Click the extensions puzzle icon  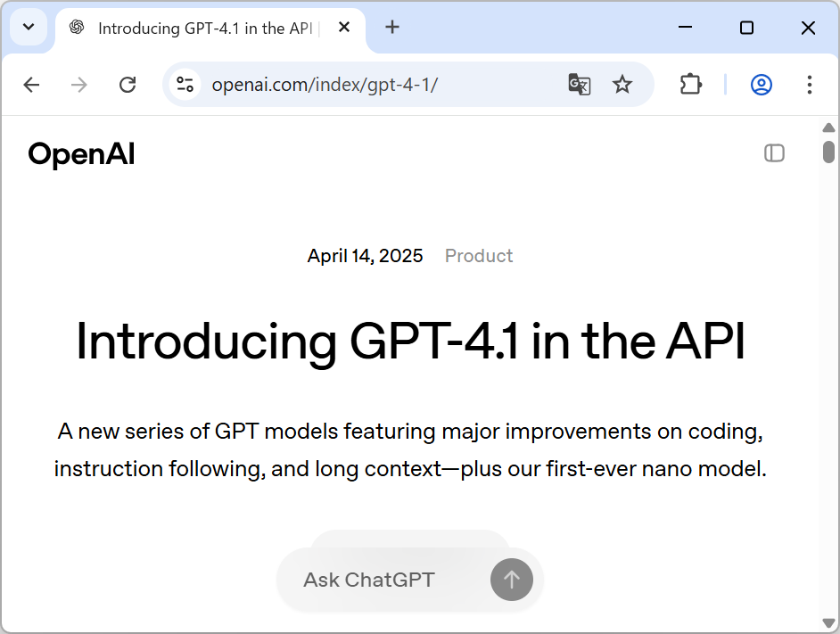[x=690, y=84]
